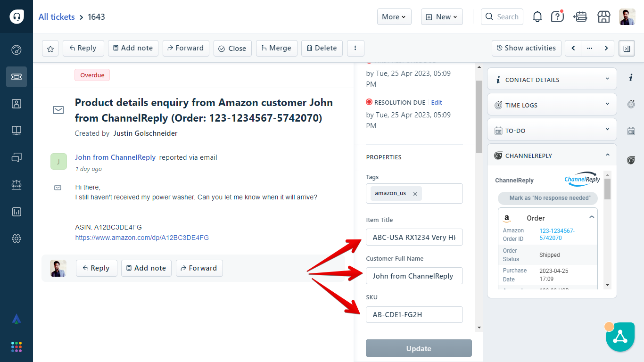The height and width of the screenshot is (362, 644).
Task: Click Forward below the message
Action: [199, 268]
